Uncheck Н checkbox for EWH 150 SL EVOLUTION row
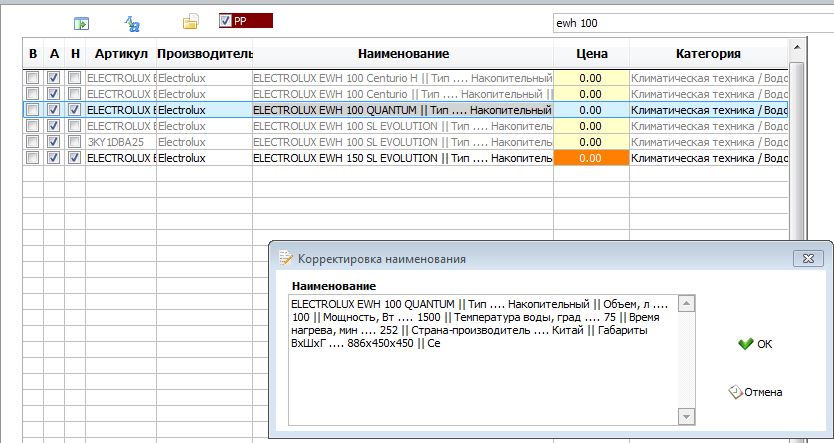The height and width of the screenshot is (443, 834). point(75,157)
